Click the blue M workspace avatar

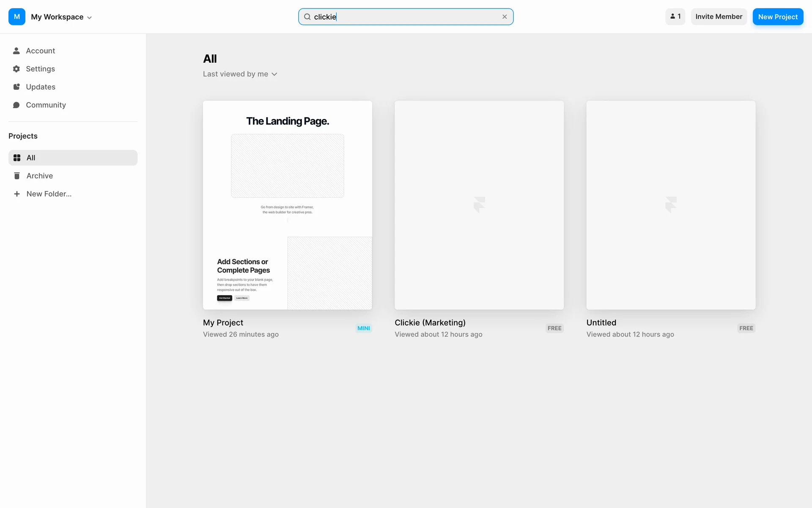point(17,17)
